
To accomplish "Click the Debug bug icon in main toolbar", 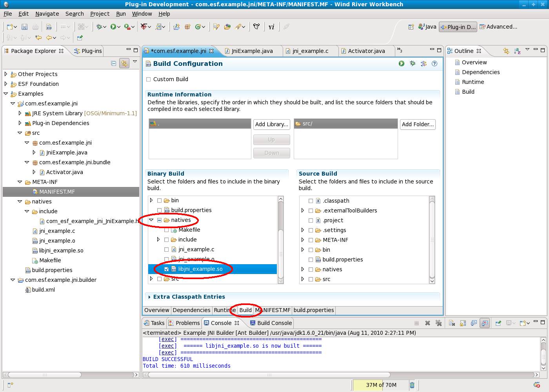I will click(x=100, y=27).
